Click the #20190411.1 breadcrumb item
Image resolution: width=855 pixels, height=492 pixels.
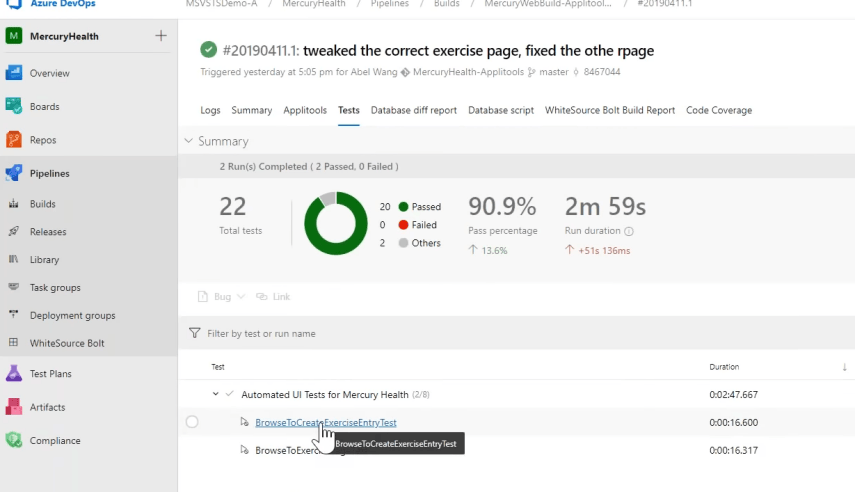point(664,3)
